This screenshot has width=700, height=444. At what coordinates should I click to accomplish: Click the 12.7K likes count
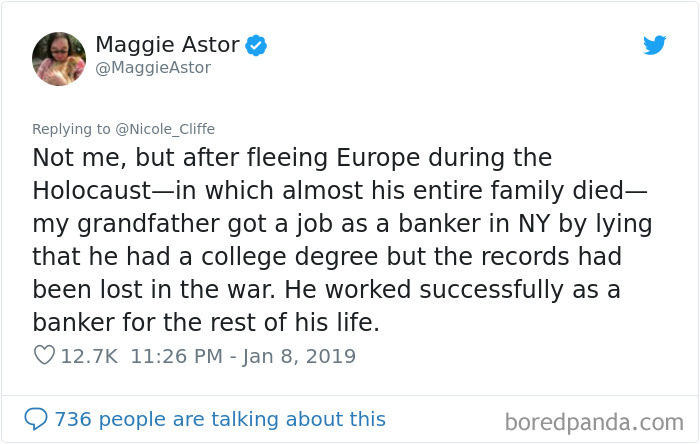coord(89,356)
